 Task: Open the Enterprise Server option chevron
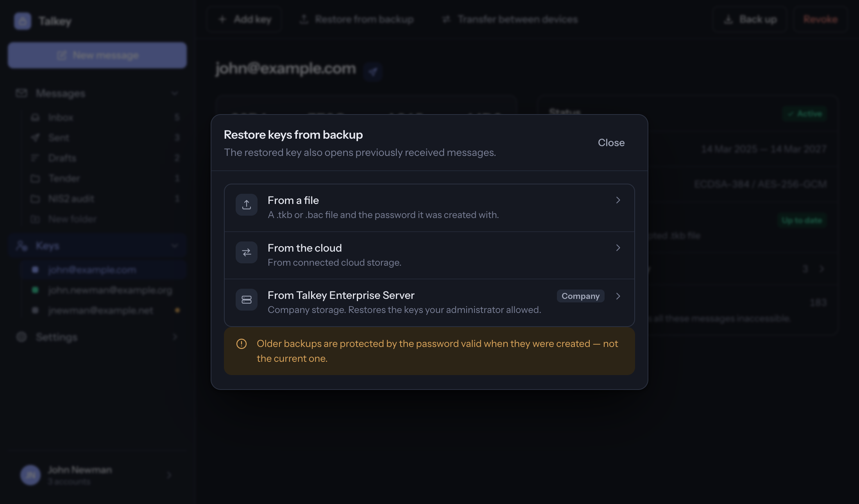[x=618, y=296]
